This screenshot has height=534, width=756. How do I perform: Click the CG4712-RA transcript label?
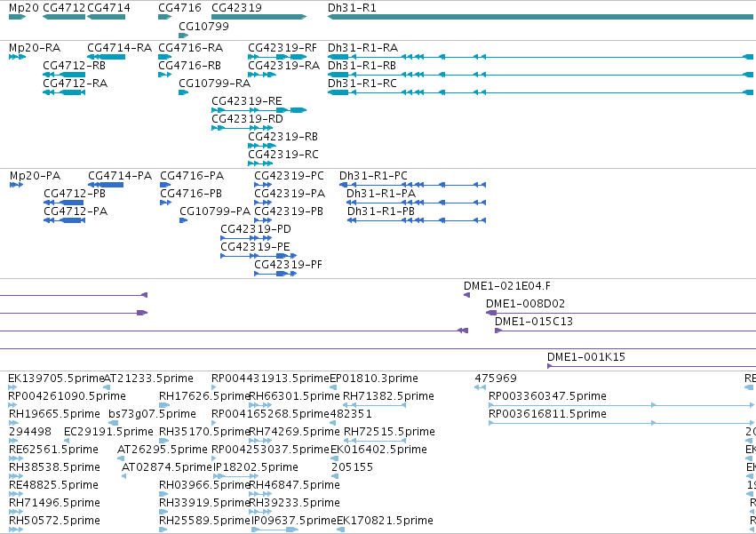pyautogui.click(x=76, y=83)
